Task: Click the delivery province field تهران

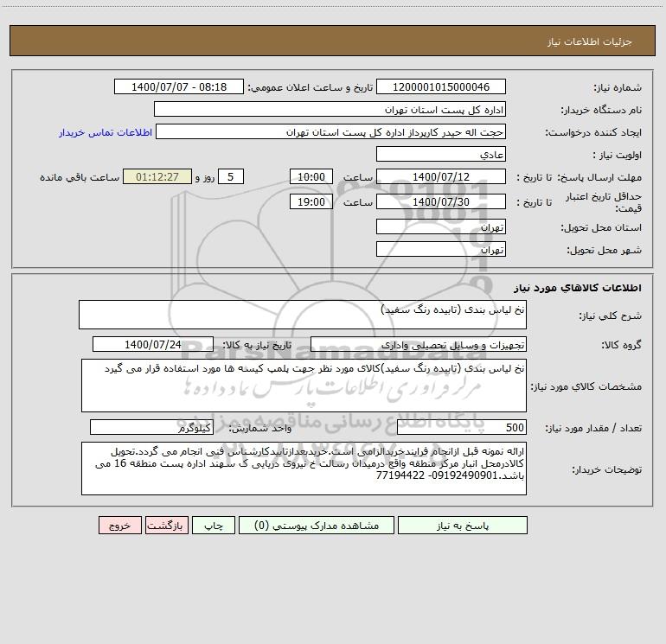Action: point(441,226)
